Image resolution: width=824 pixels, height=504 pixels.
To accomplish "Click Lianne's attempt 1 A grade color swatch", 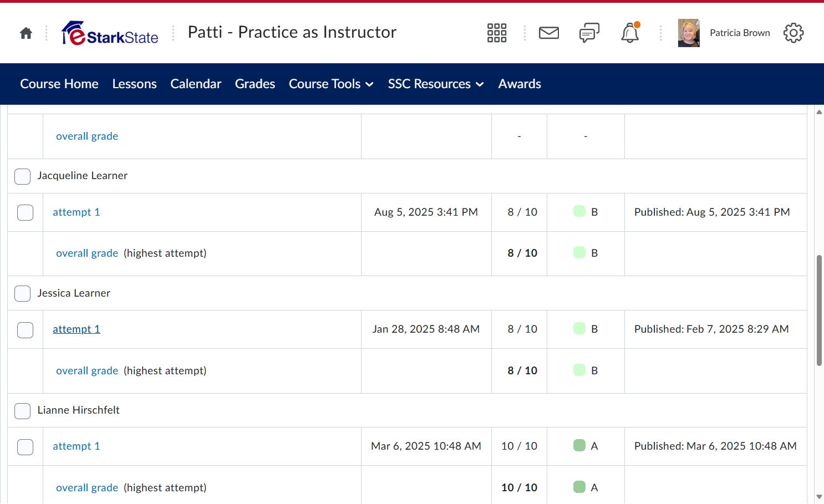I will pyautogui.click(x=579, y=445).
